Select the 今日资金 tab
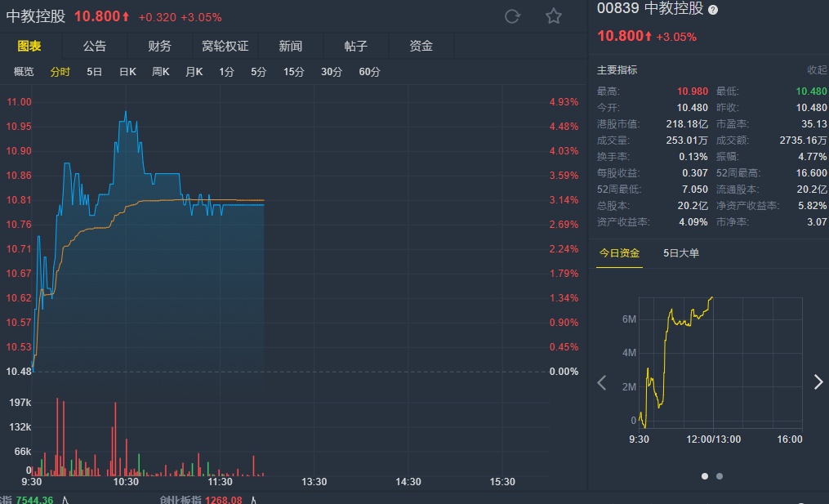This screenshot has height=504, width=829. coord(619,253)
